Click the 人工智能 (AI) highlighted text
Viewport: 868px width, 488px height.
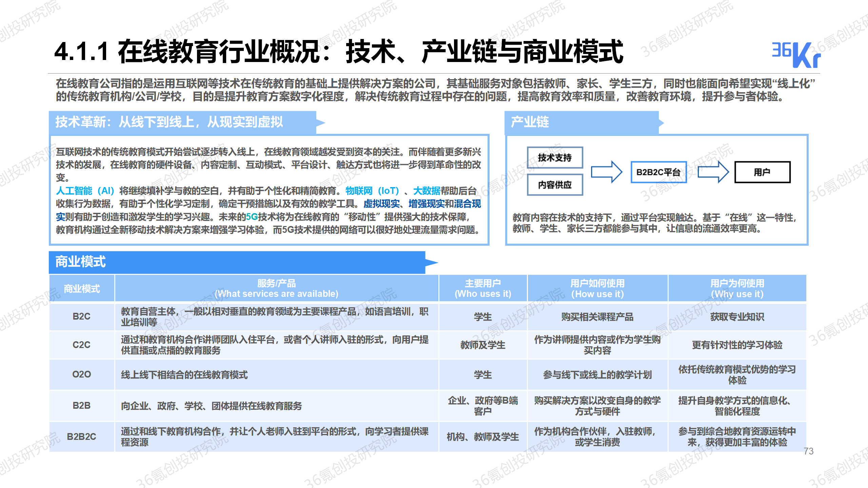[85, 191]
